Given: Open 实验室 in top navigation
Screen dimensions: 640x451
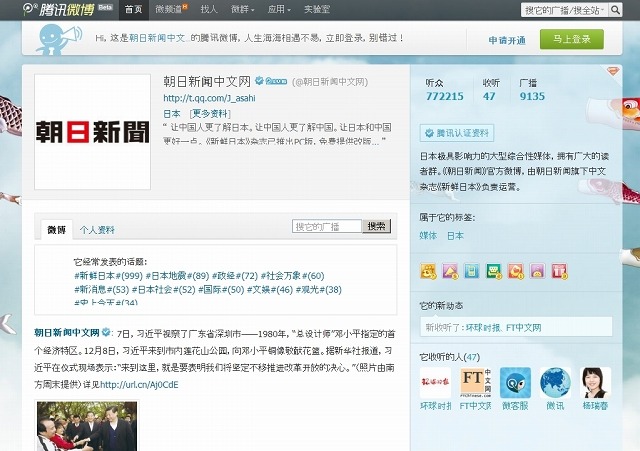Looking at the screenshot, I should [317, 9].
